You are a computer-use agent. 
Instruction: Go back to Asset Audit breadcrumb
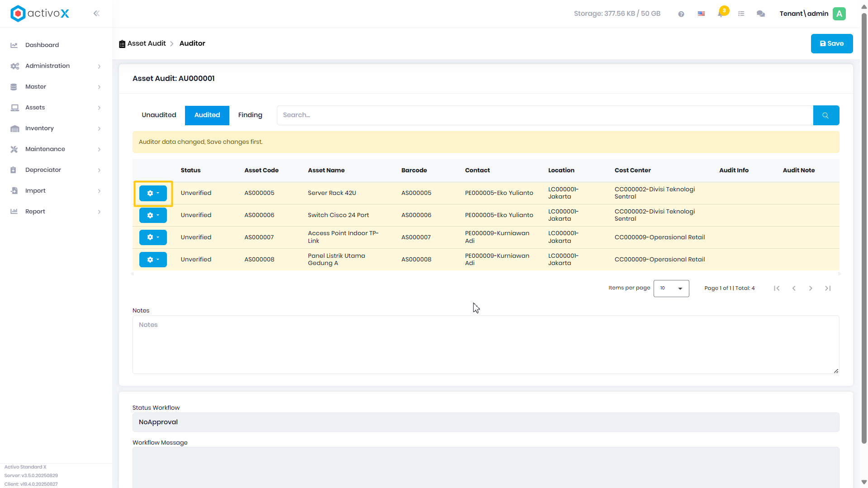[x=147, y=43]
